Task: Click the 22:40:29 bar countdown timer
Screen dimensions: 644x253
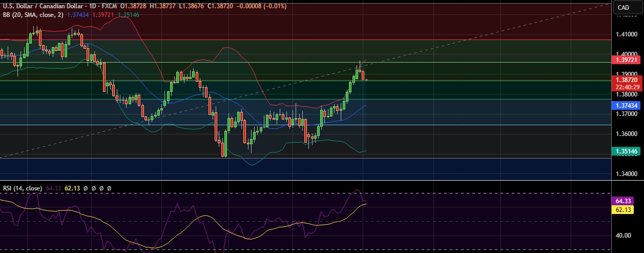Action: (627, 87)
